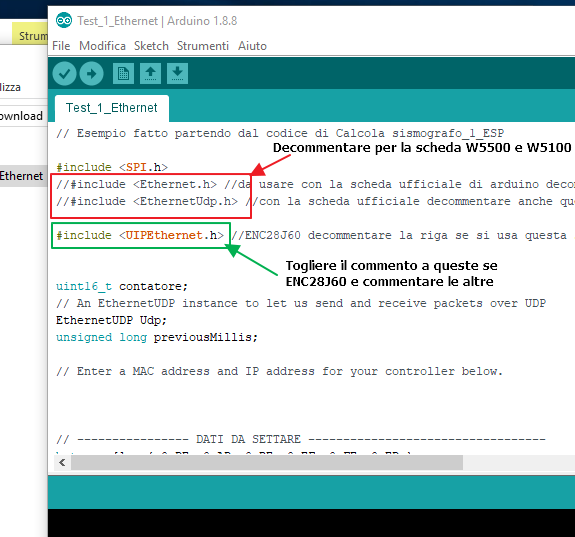The image size is (575, 537).
Task: Click the title 'Test_1_Ethernet | Arduino 1.8.8'
Action: click(157, 21)
